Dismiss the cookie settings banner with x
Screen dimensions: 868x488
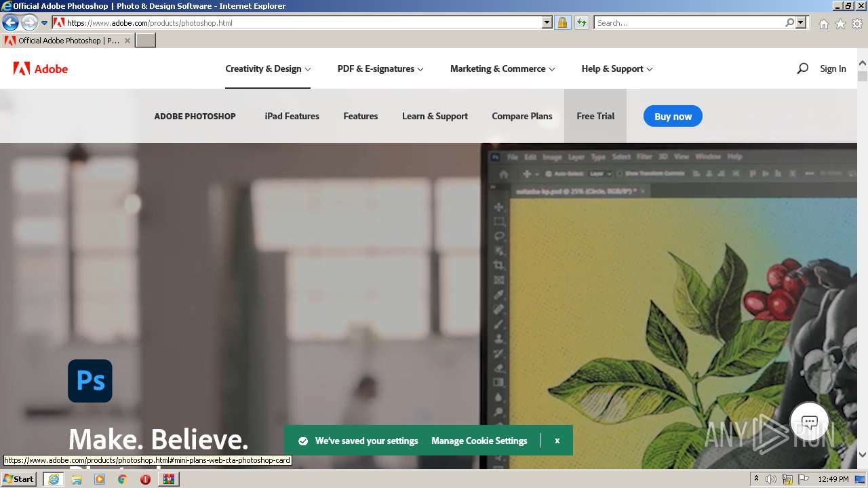557,441
